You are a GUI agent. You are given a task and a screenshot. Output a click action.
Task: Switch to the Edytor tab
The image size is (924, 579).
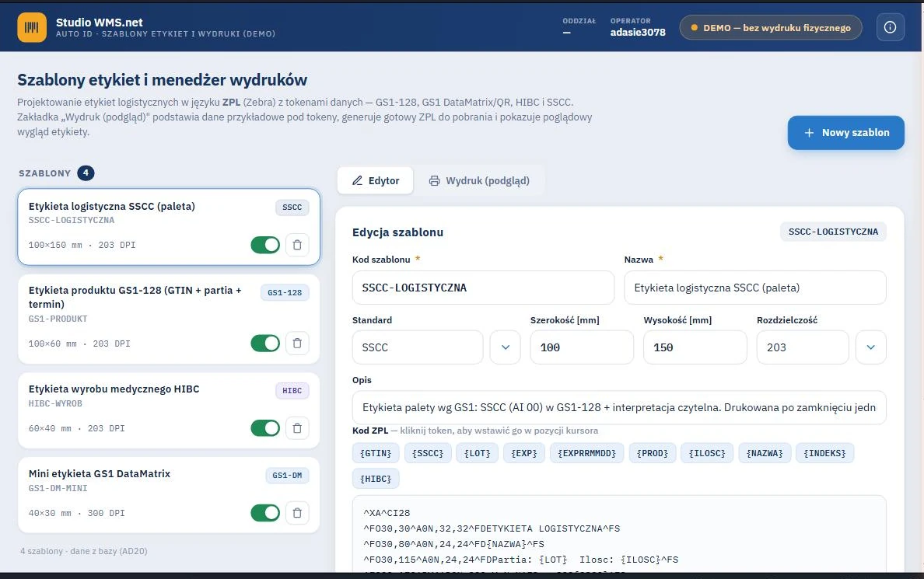point(376,181)
